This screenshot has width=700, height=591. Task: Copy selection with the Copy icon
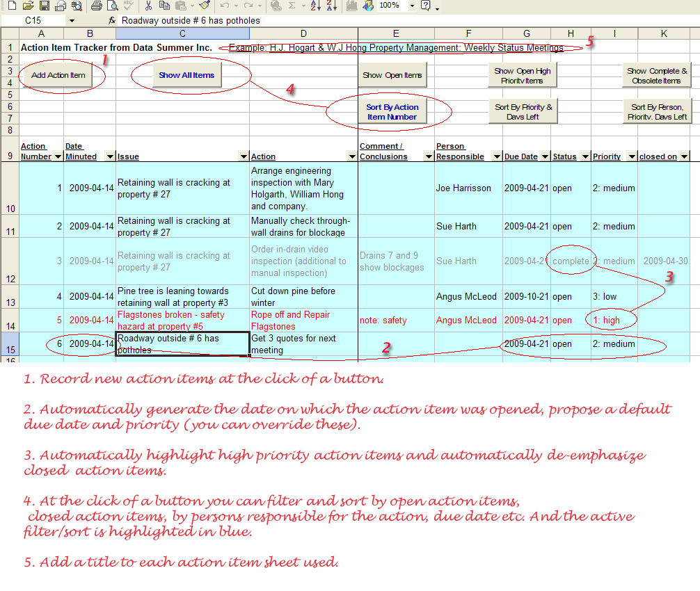coord(164,6)
